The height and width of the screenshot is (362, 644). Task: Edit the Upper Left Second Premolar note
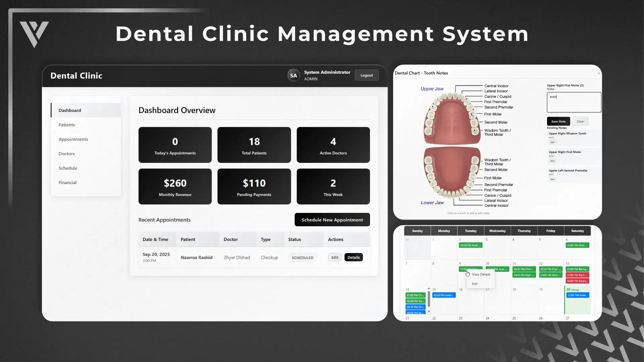point(553,179)
